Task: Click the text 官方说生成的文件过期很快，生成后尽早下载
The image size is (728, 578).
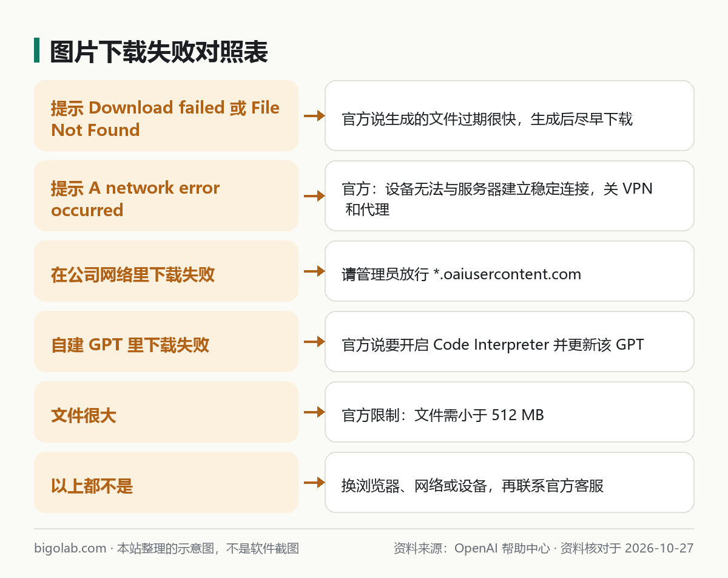Action: tap(487, 119)
